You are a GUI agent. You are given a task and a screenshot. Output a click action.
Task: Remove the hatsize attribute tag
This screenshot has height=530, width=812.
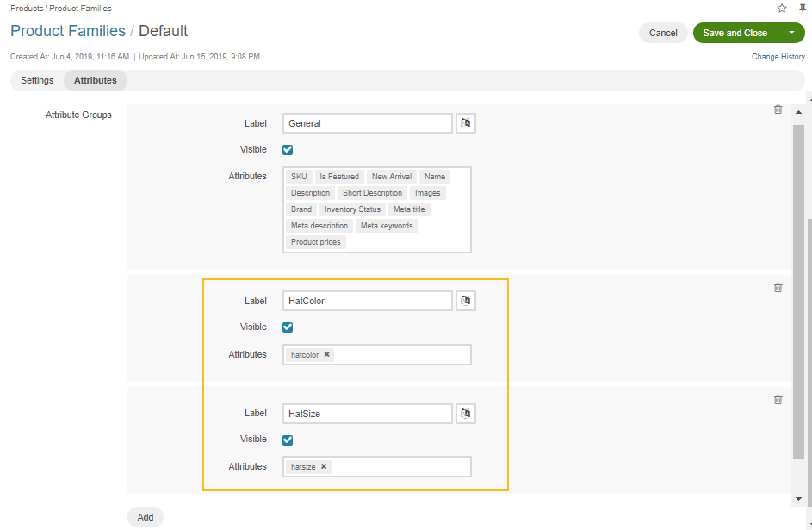(x=324, y=466)
